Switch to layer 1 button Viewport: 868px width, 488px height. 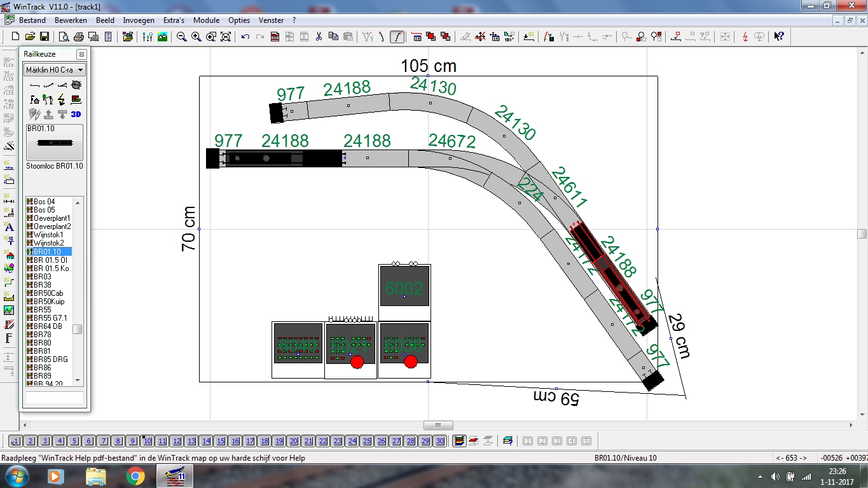click(16, 441)
